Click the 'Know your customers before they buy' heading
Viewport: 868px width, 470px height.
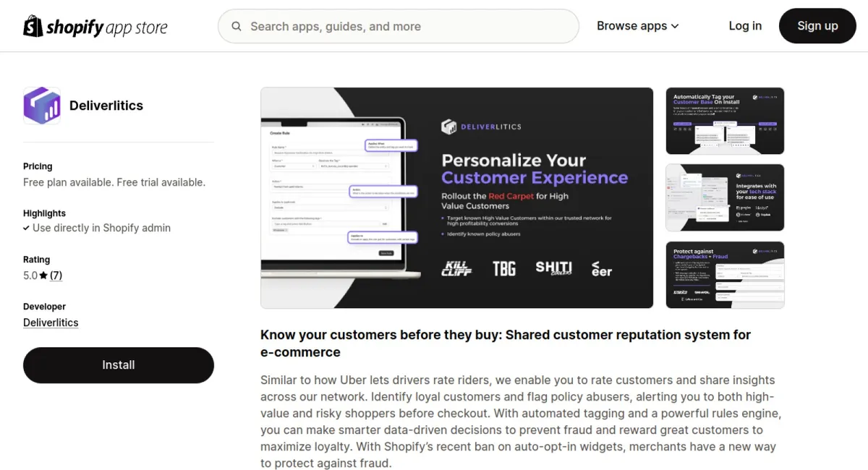click(506, 343)
